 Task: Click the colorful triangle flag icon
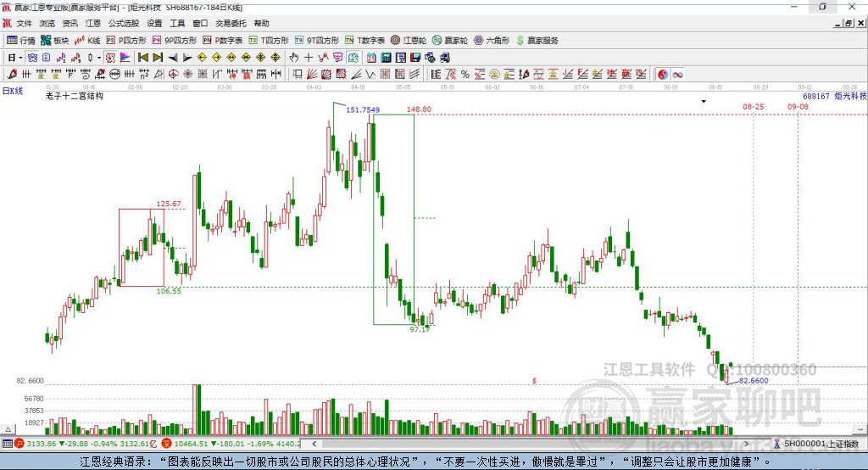click(125, 58)
